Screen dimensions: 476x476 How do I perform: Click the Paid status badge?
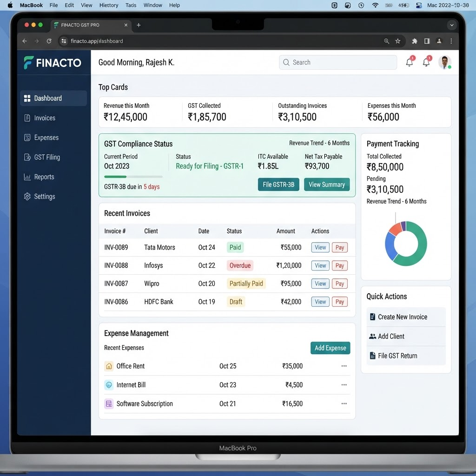tap(235, 247)
